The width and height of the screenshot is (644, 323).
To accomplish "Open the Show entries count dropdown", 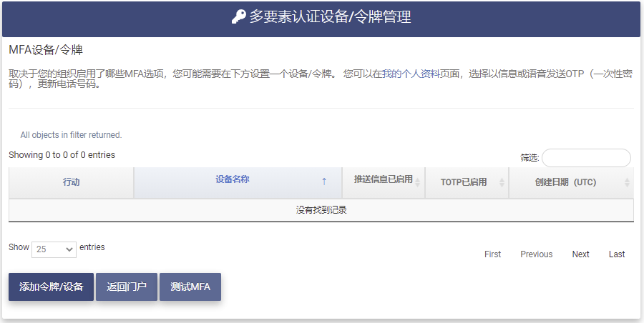I will click(54, 249).
